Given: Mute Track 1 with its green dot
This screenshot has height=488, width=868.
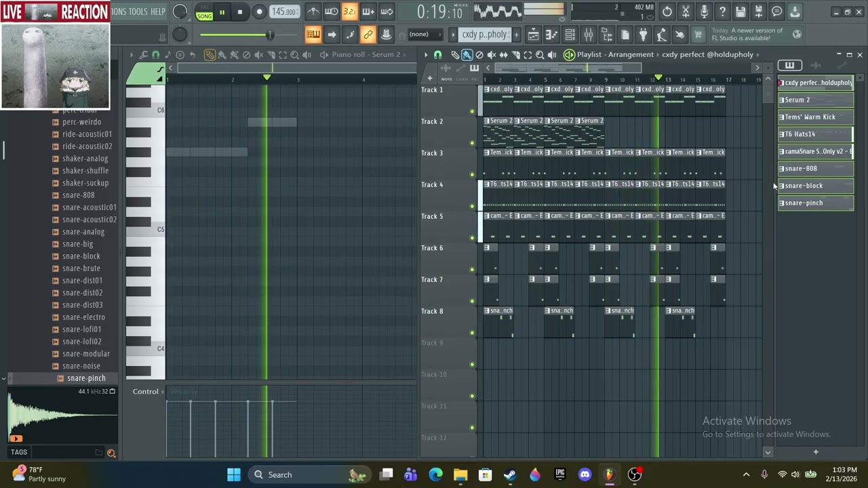Looking at the screenshot, I should click(x=472, y=111).
